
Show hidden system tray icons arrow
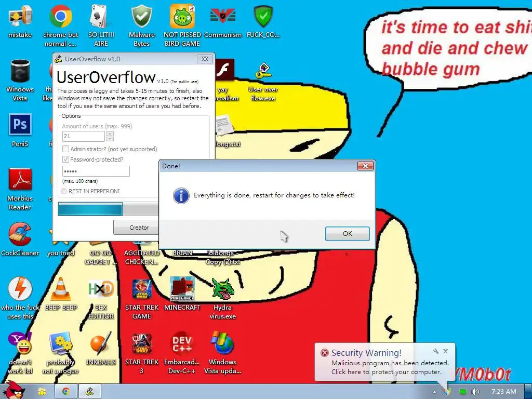tap(434, 392)
